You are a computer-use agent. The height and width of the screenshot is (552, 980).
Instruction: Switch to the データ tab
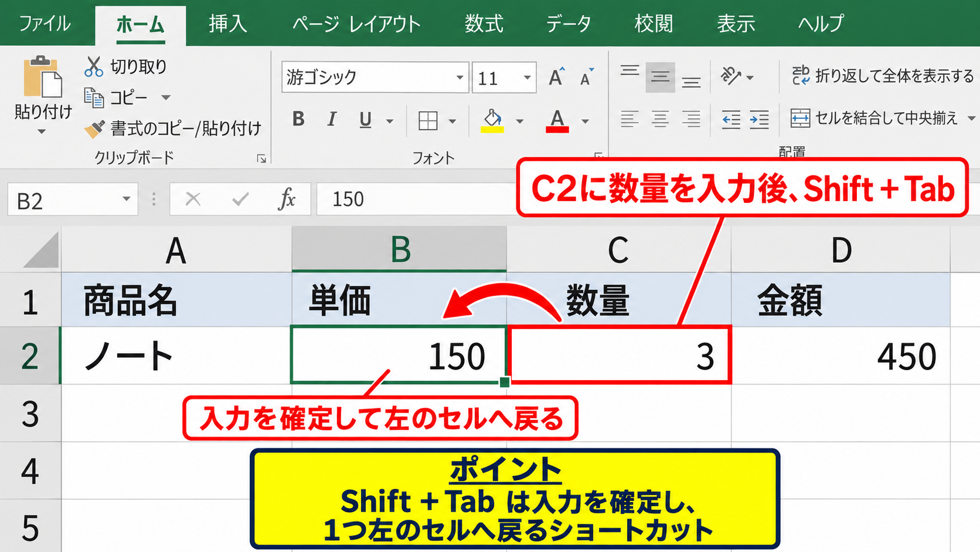click(569, 23)
